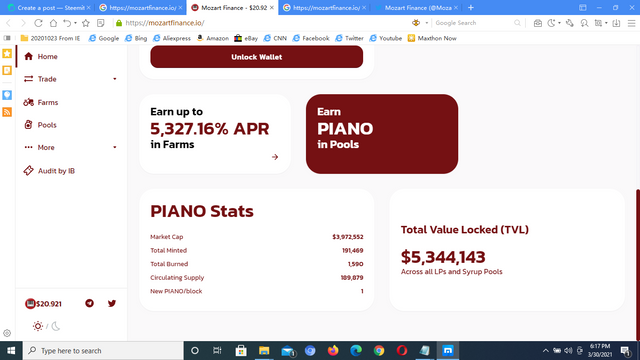Open the Telegram link icon
The width and height of the screenshot is (640, 360).
[89, 303]
